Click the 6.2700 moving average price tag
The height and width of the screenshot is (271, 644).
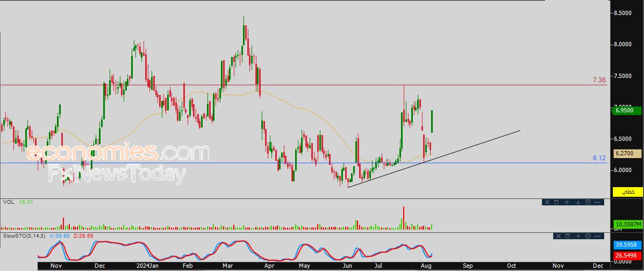coord(627,154)
